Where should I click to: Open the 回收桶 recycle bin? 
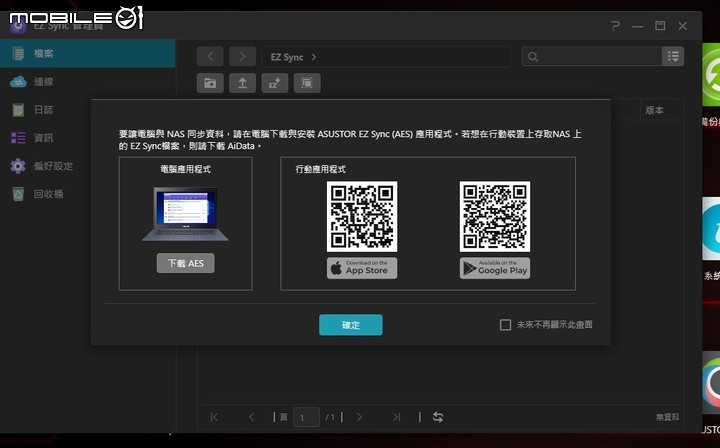tap(87, 194)
